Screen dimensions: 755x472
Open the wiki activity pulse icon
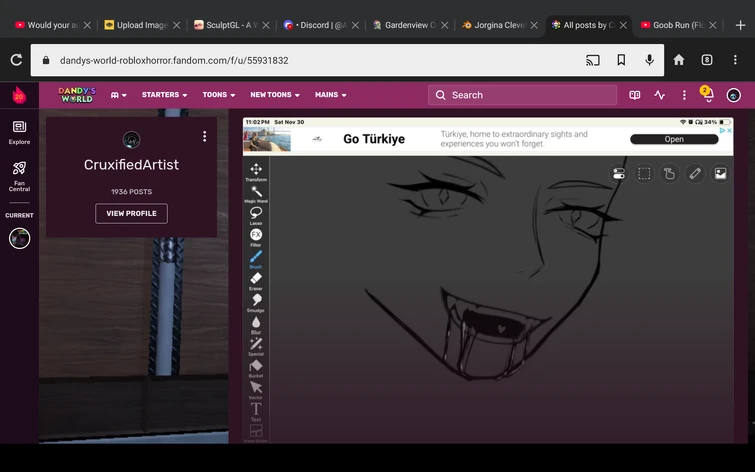tap(659, 95)
